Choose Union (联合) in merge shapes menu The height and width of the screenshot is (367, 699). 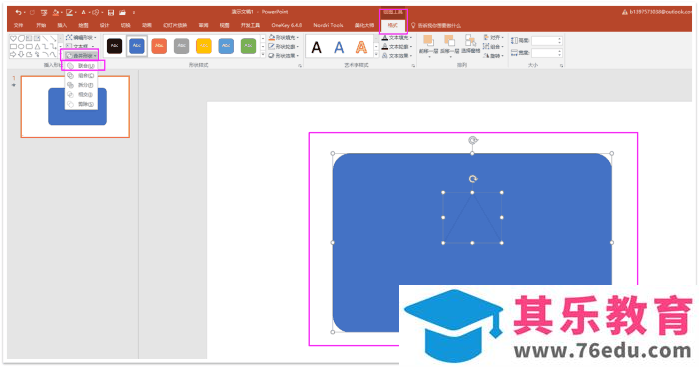pos(83,66)
